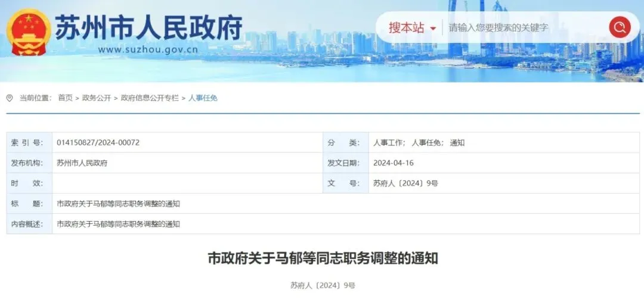Click the 标题 label cell
Image resolution: width=644 pixels, height=302 pixels.
click(30, 204)
